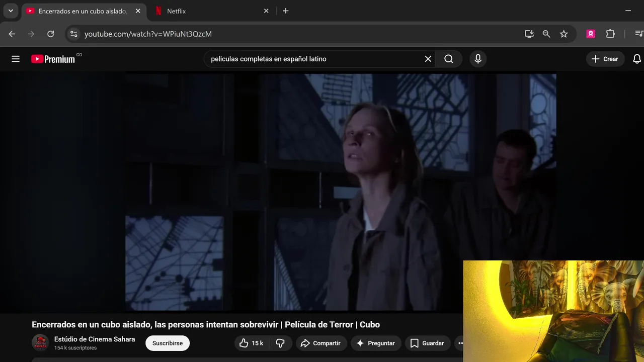Open the Preguntar AI button
This screenshot has height=362, width=644.
(376, 343)
